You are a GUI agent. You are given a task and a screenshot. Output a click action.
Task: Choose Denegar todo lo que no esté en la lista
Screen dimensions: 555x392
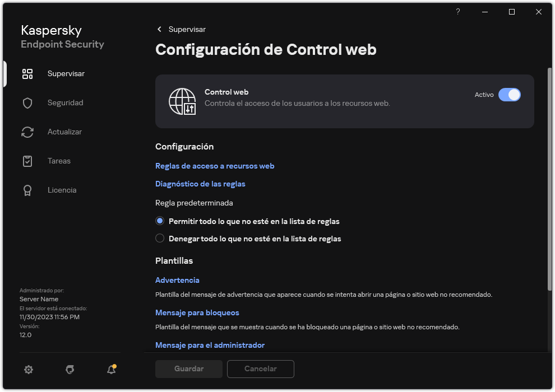click(160, 238)
